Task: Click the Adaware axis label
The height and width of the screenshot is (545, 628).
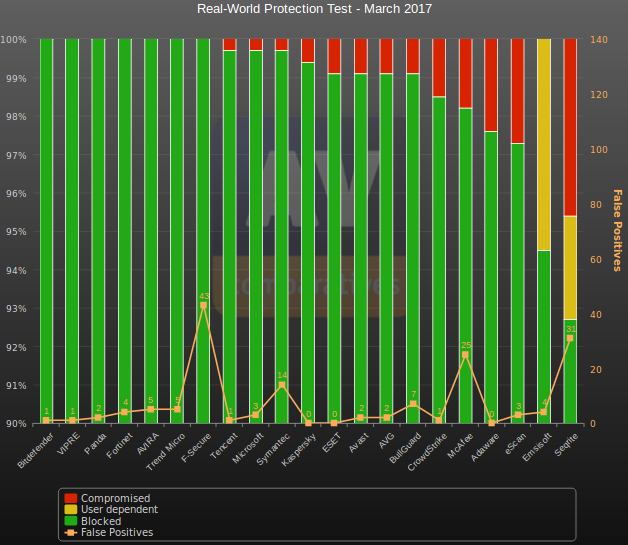Action: [485, 448]
